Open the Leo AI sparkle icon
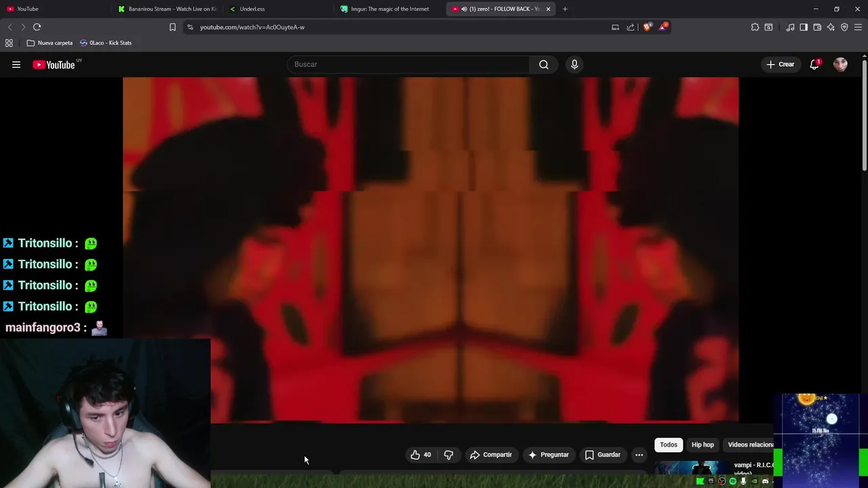 831,27
